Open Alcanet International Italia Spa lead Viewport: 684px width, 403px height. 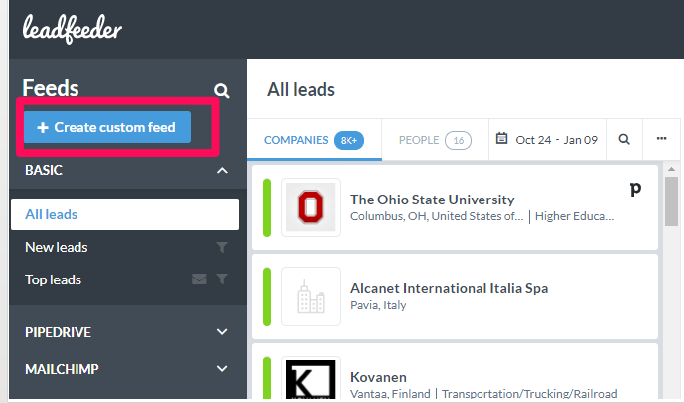coord(455,297)
